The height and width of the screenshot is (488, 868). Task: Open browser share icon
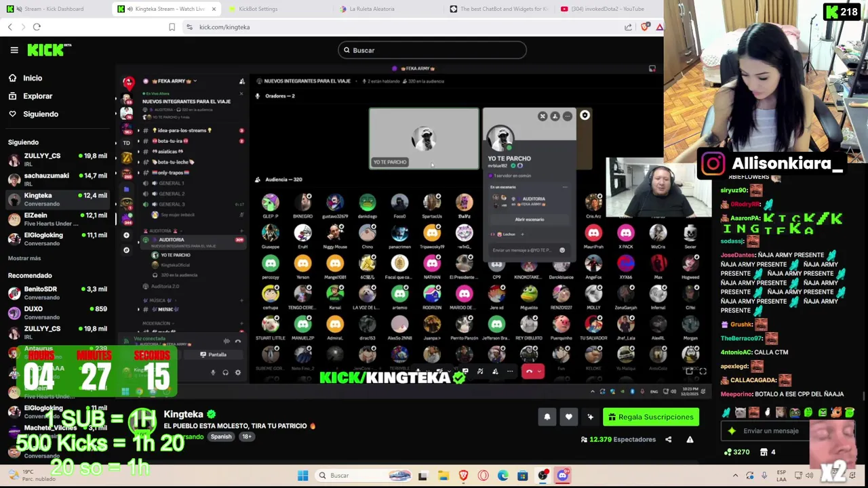[x=629, y=27]
